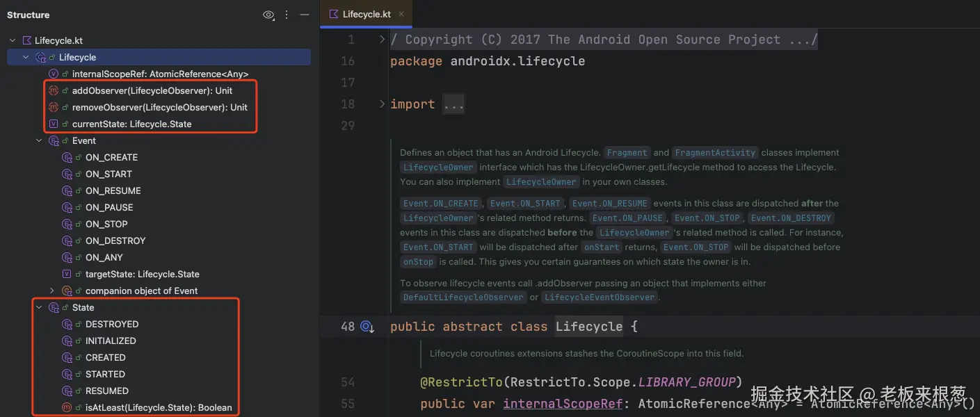Open the Structure view options eye icon
The height and width of the screenshot is (417, 980).
tap(268, 15)
